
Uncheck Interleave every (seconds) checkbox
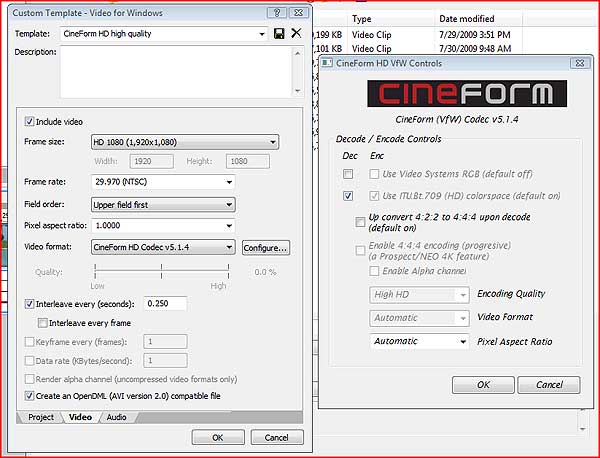[29, 304]
